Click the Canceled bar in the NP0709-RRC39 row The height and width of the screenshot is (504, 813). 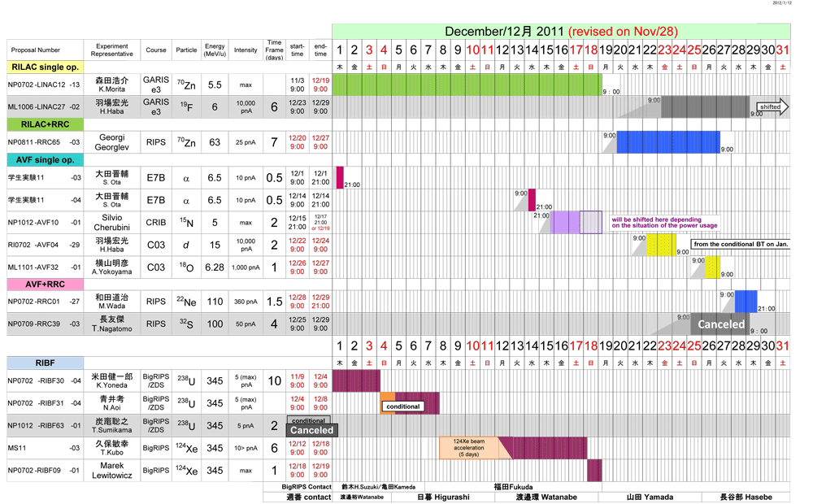click(720, 324)
